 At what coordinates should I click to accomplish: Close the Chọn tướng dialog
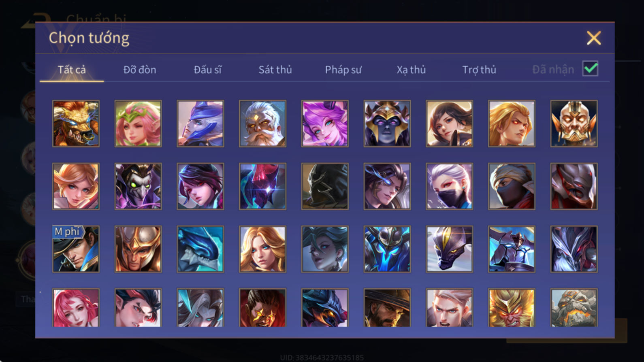pos(594,38)
